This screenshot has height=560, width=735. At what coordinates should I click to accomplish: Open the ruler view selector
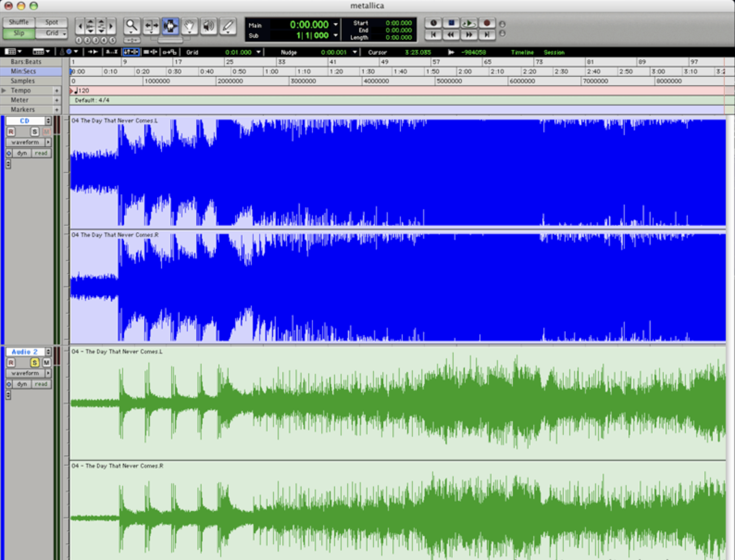click(41, 51)
